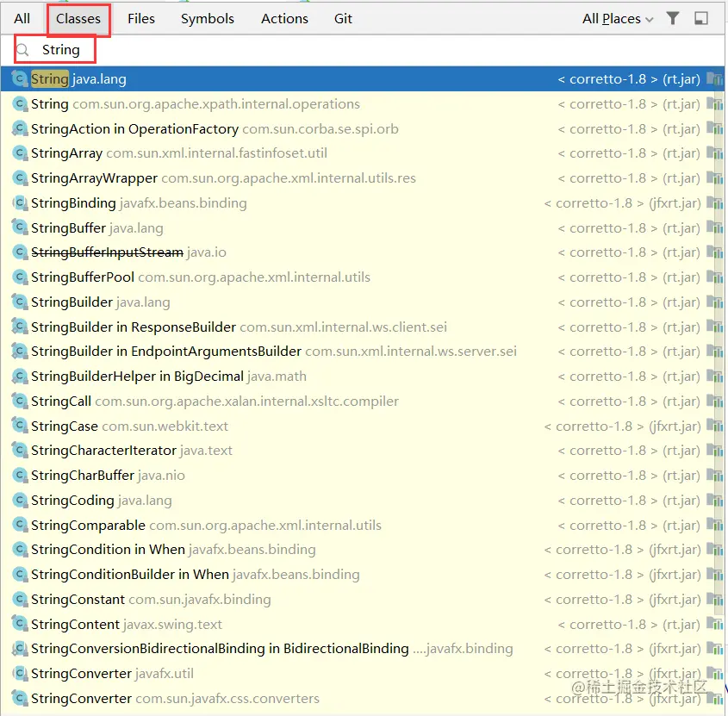This screenshot has height=716, width=728.
Task: Choose StringBuilderHelper in BigDecimal
Action: 362,377
